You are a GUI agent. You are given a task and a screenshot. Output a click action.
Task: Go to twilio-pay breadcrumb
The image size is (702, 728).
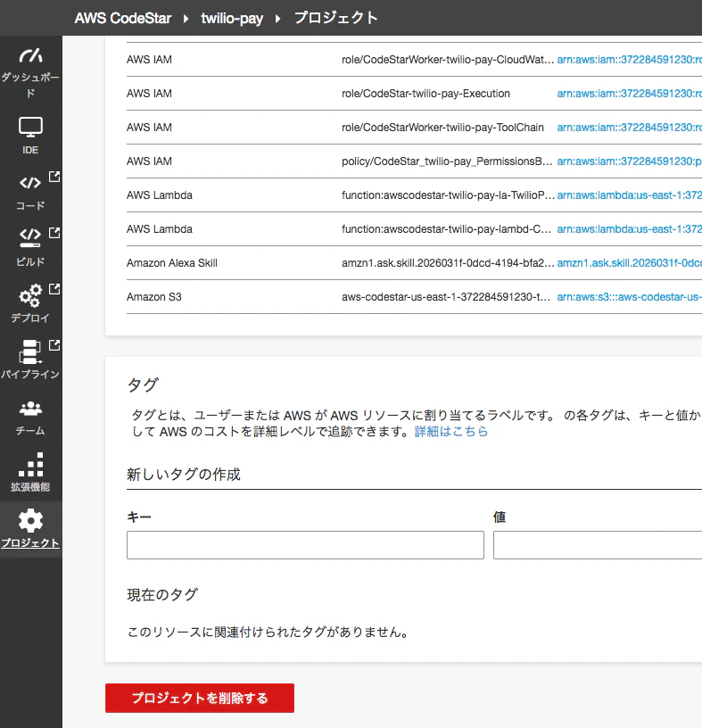232,18
